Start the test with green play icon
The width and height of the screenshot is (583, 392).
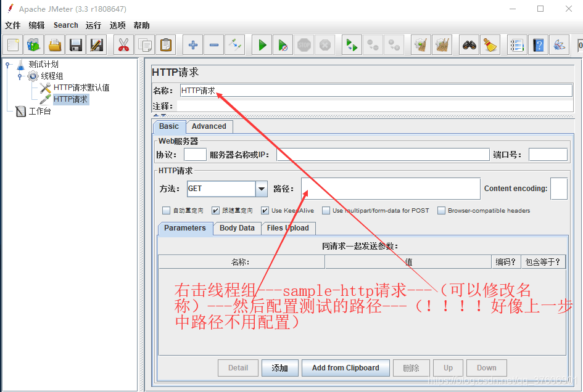(x=262, y=46)
